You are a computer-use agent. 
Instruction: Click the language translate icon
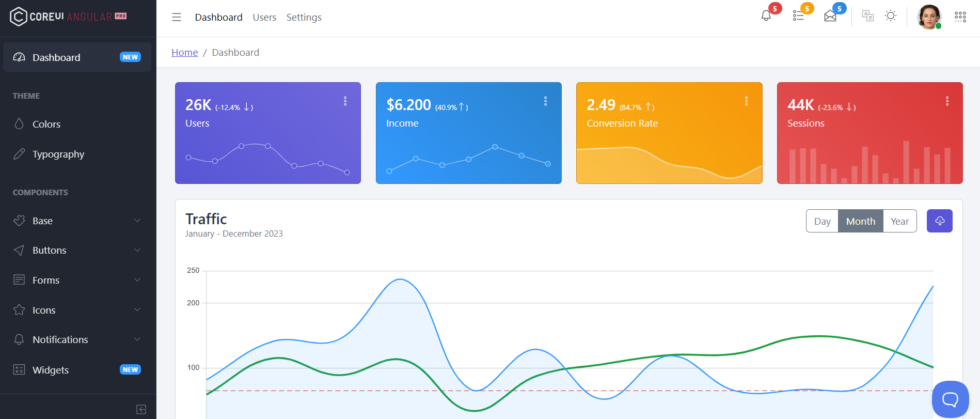[x=867, y=16]
